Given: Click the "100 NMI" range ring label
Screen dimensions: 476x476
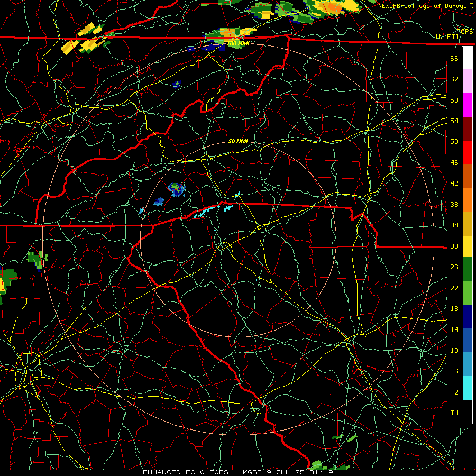Looking at the screenshot, I should tap(239, 44).
